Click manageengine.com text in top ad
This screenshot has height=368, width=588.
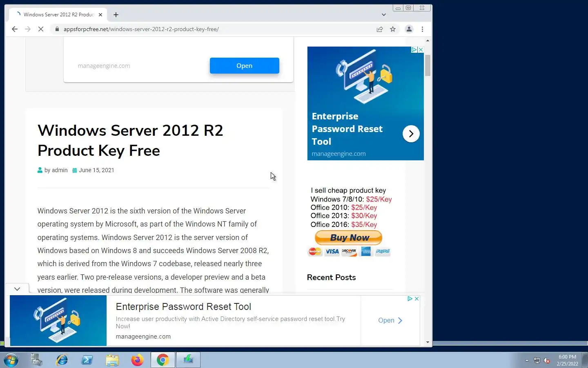pyautogui.click(x=104, y=66)
